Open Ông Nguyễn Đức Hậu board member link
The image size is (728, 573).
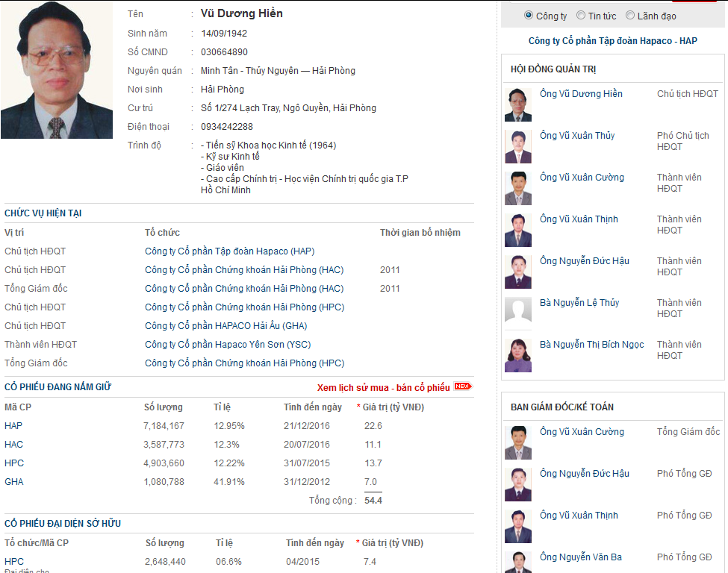[585, 260]
